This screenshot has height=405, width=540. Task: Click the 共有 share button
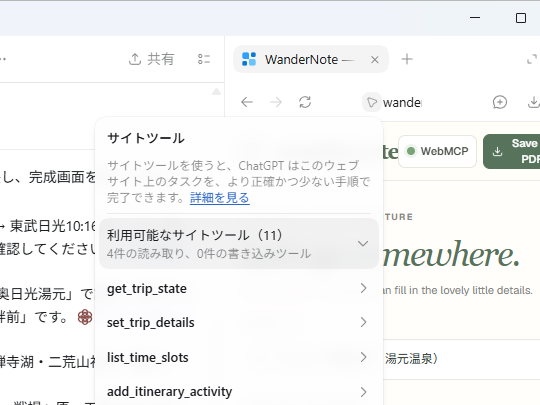152,59
